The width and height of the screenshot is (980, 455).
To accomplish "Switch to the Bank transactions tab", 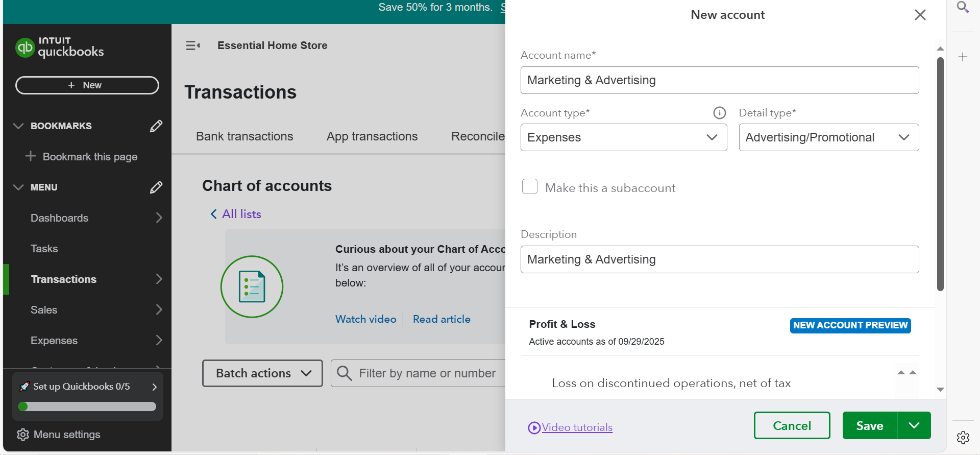I will pyautogui.click(x=244, y=136).
